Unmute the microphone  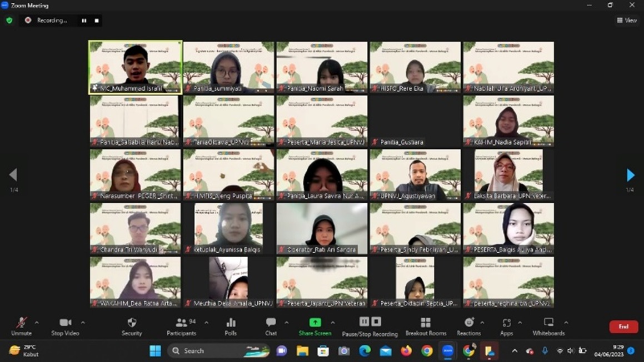coord(22,326)
